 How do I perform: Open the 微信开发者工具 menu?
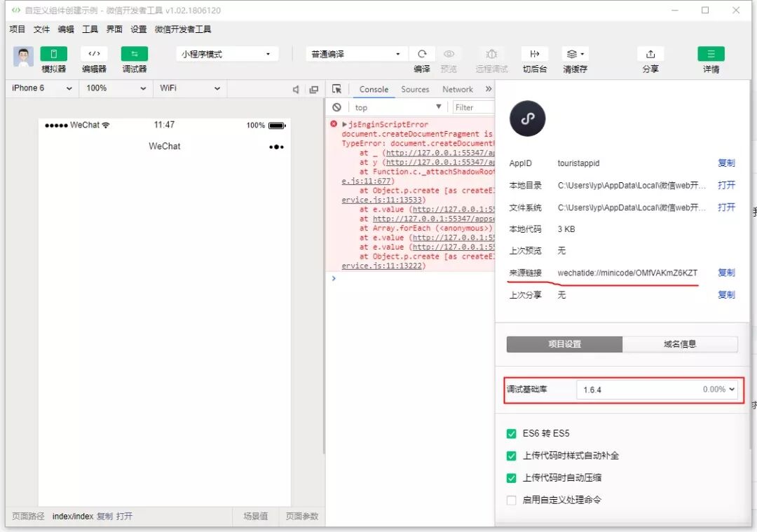182,29
